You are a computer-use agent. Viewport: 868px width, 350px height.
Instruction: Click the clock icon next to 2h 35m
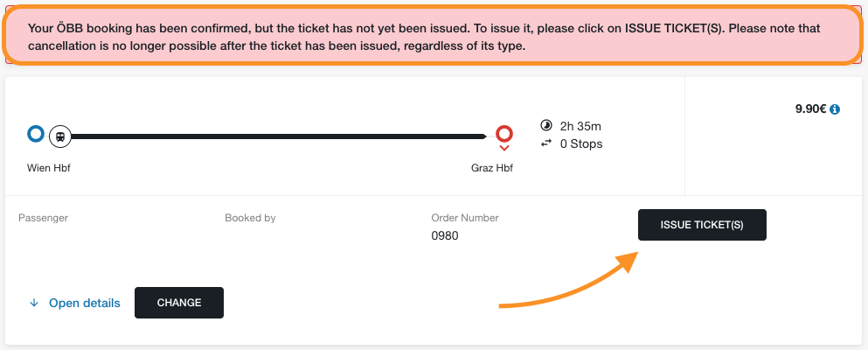[545, 125]
